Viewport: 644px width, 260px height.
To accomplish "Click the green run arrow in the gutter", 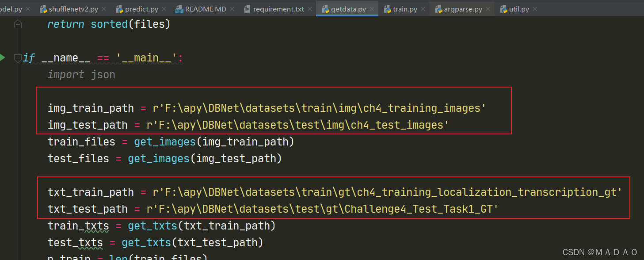I will tap(3, 57).
